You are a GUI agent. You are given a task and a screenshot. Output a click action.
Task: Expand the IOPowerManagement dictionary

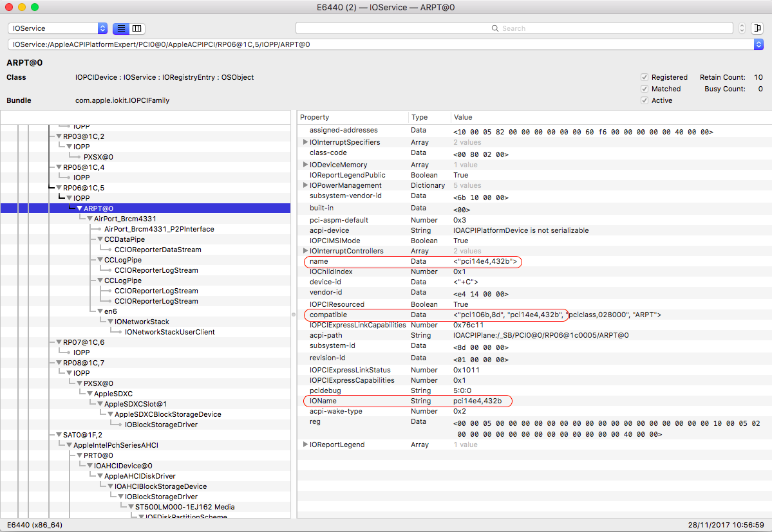coord(305,185)
